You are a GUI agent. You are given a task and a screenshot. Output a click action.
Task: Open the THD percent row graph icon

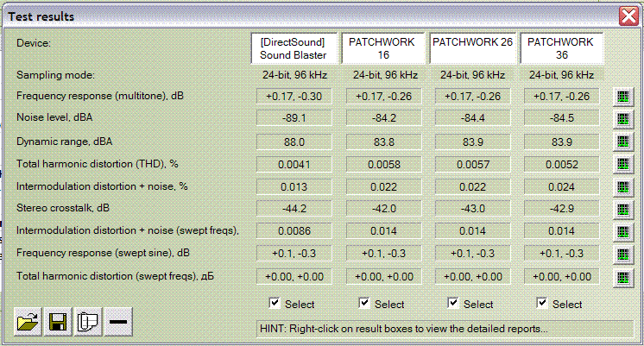tap(623, 164)
